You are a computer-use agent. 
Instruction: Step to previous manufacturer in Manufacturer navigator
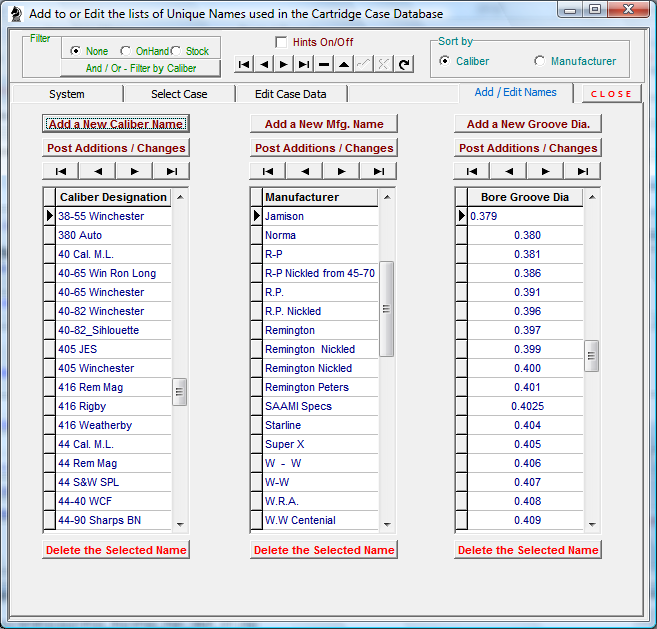click(x=305, y=171)
